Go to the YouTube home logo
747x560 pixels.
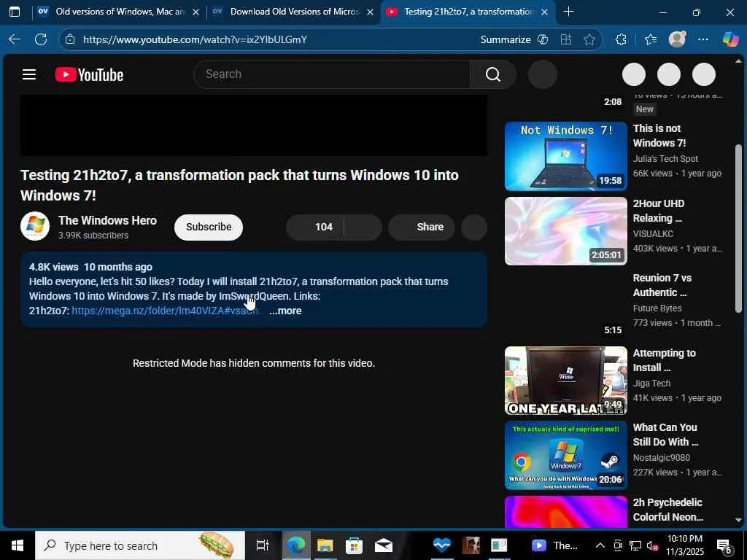pyautogui.click(x=90, y=75)
